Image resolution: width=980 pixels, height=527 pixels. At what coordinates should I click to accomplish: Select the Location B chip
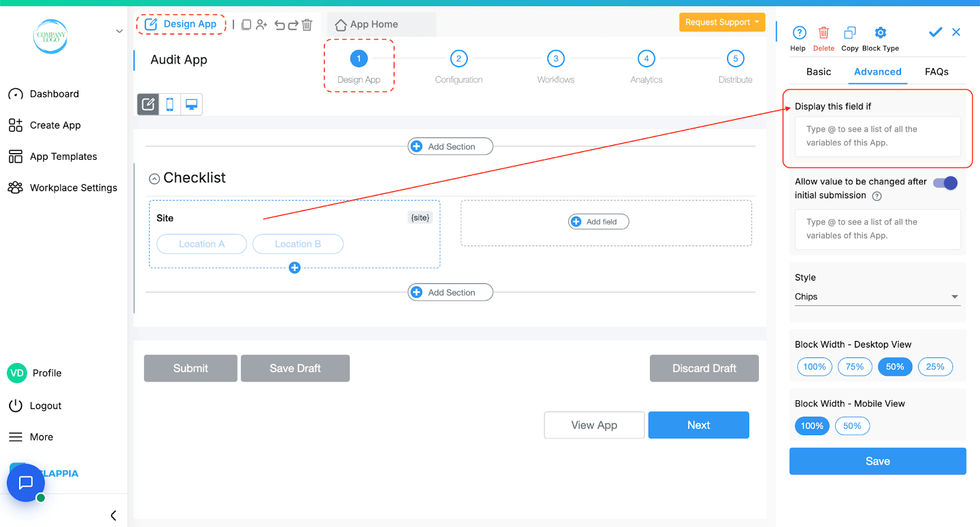(x=298, y=244)
